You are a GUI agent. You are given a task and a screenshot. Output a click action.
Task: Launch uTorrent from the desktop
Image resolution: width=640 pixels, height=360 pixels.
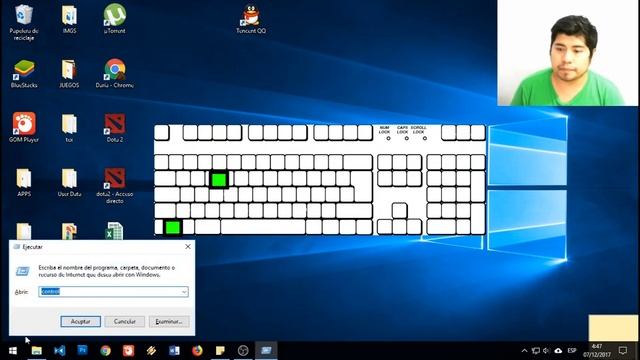[115, 19]
